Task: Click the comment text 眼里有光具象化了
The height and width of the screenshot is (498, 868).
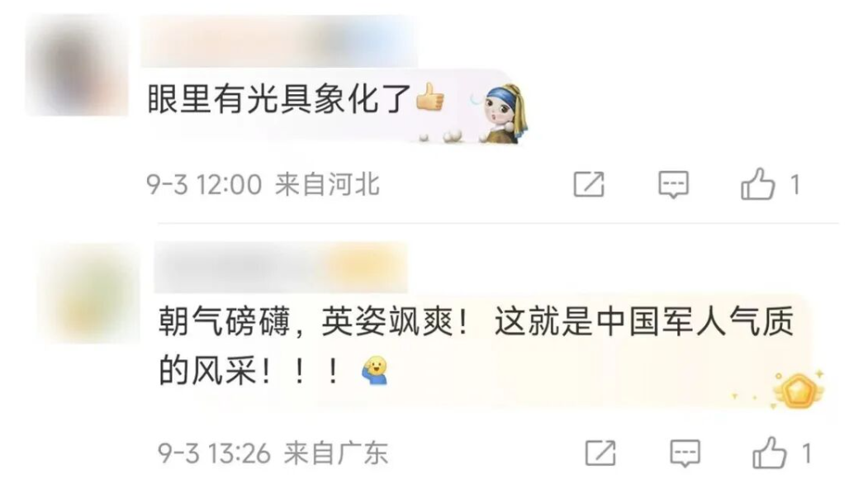Action: click(279, 99)
